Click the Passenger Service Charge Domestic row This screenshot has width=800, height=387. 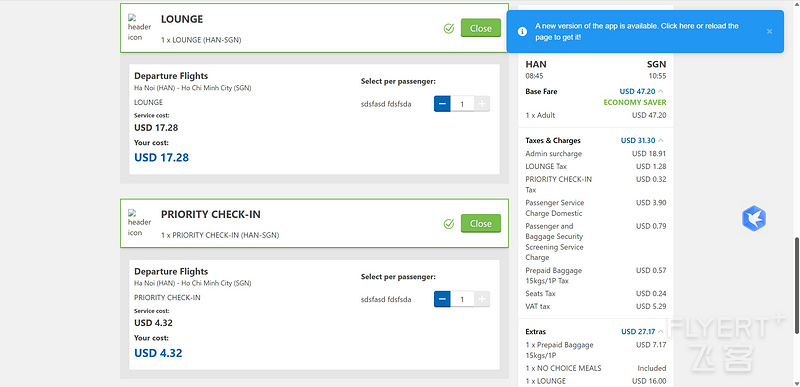pyautogui.click(x=595, y=208)
